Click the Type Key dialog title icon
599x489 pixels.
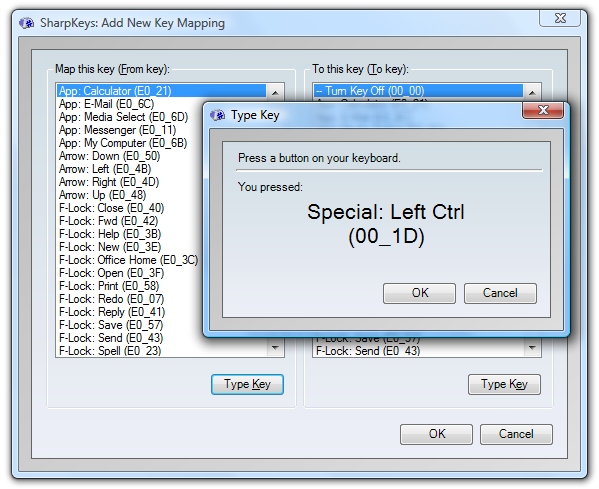click(218, 115)
